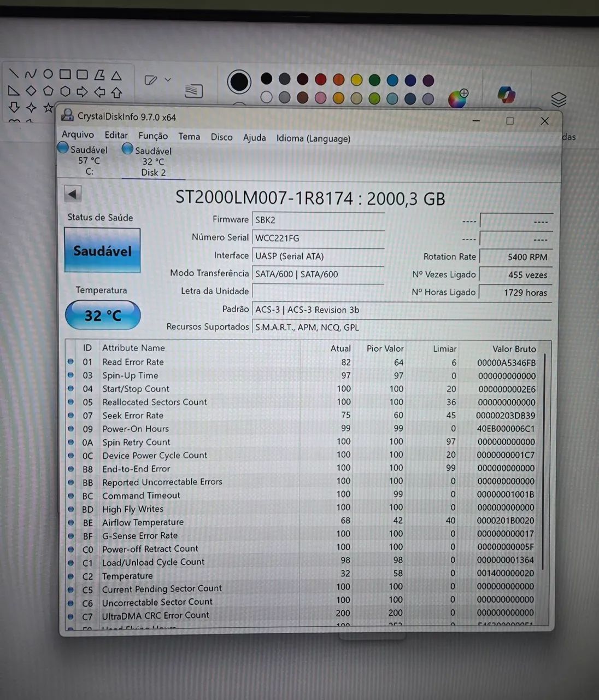Select the five-point star shape in Paint

[49, 108]
